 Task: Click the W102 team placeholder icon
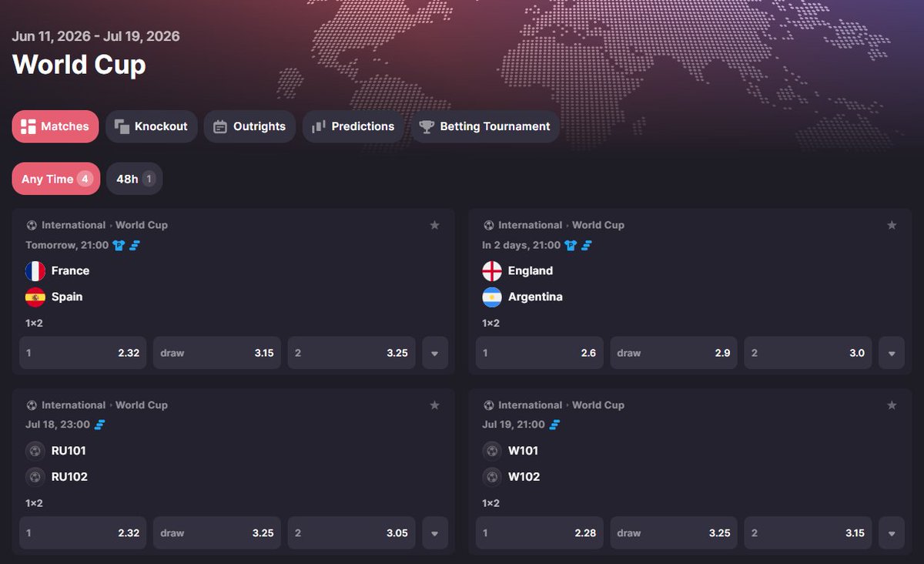click(492, 477)
